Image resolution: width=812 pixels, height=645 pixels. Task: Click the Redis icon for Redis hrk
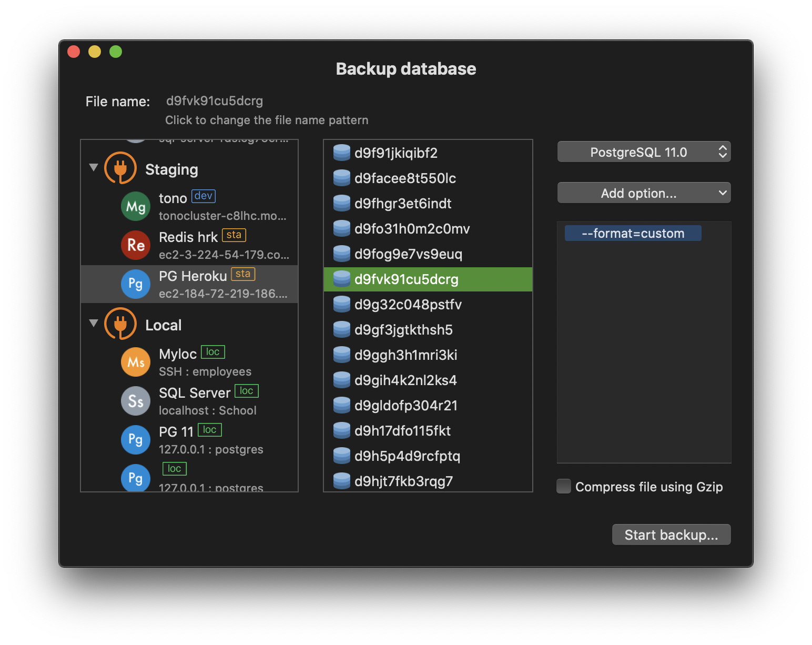click(x=135, y=245)
